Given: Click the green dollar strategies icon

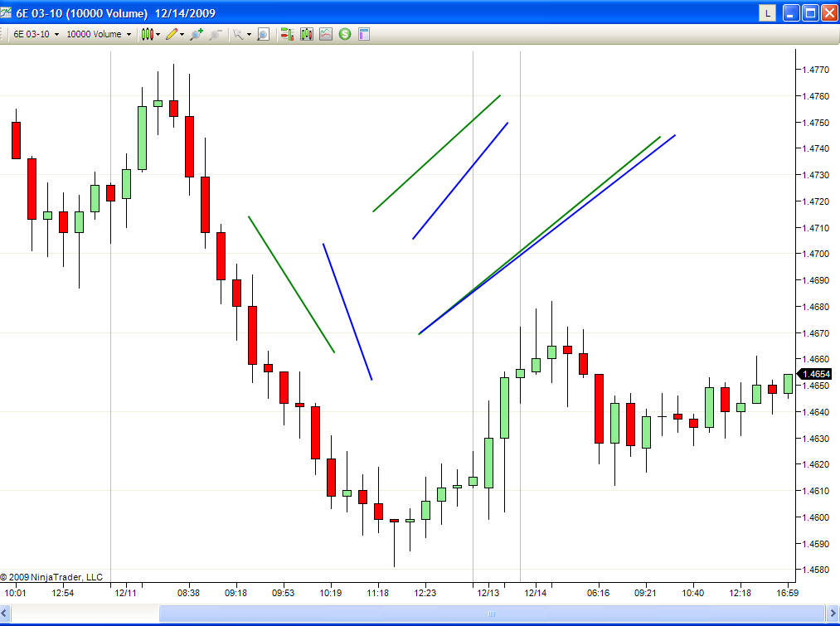Looking at the screenshot, I should (x=345, y=34).
